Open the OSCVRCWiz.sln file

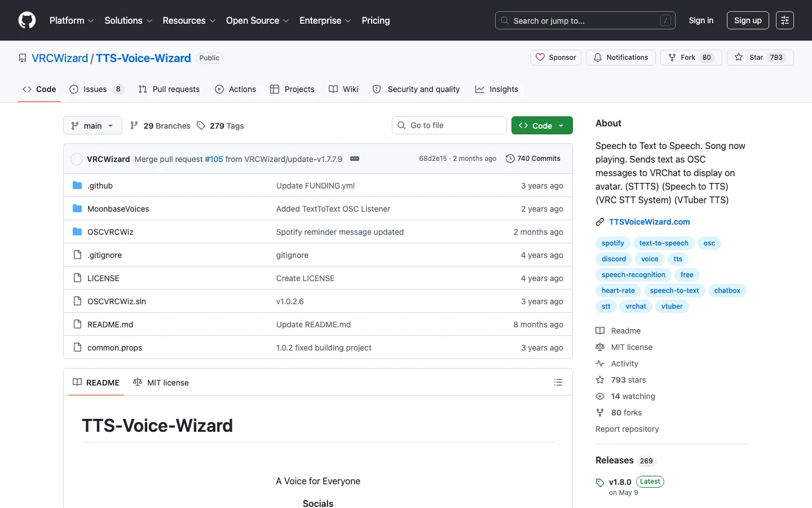[x=117, y=301]
